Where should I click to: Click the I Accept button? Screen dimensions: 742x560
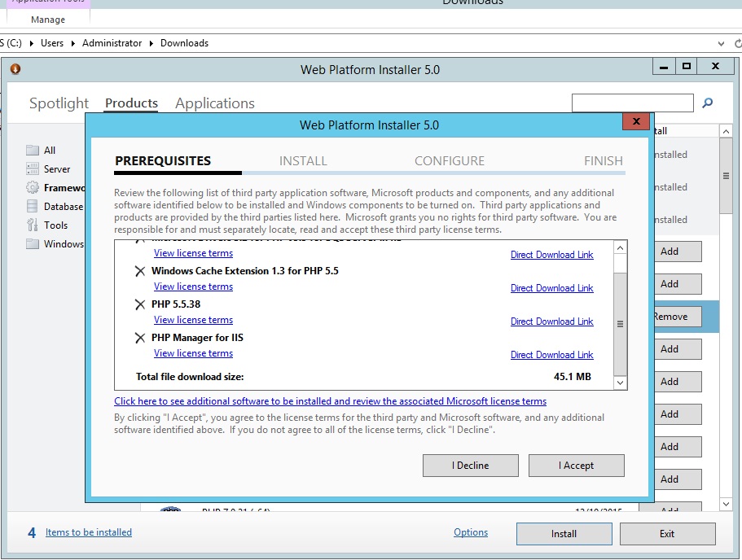(576, 466)
